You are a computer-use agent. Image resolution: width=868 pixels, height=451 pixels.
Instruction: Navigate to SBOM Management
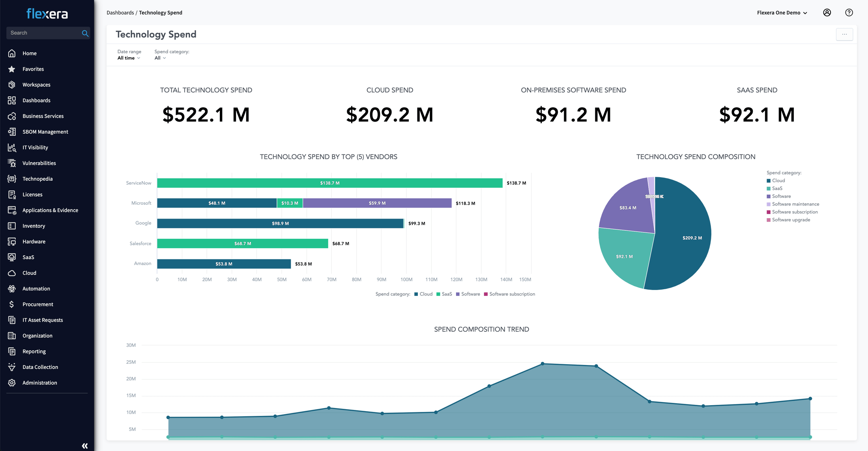coord(45,131)
